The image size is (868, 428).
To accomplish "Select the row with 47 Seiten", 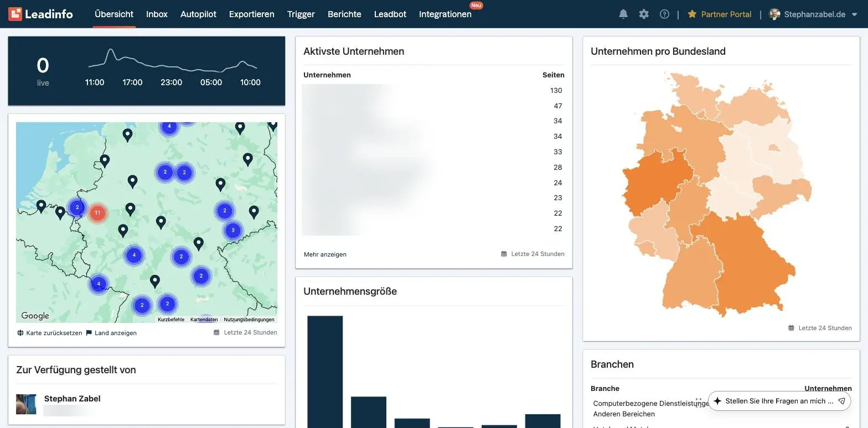I will [433, 106].
